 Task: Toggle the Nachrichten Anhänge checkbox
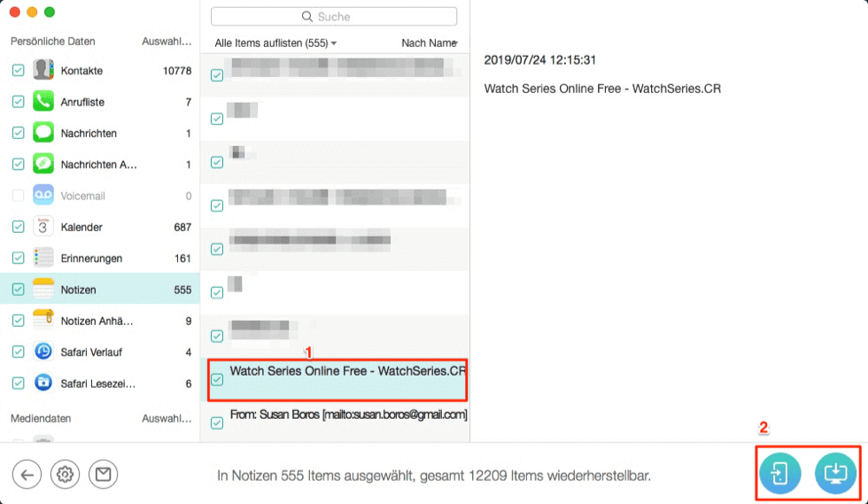(x=19, y=164)
